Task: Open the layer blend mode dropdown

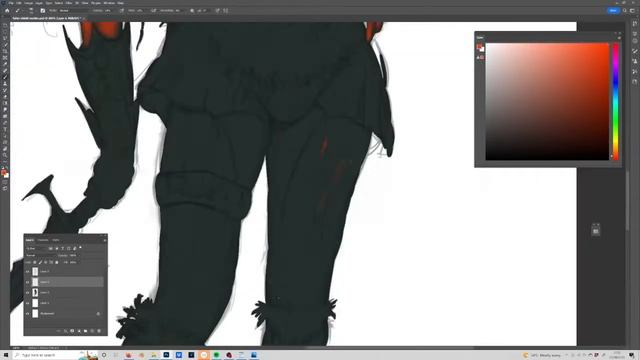Action: 41,255
